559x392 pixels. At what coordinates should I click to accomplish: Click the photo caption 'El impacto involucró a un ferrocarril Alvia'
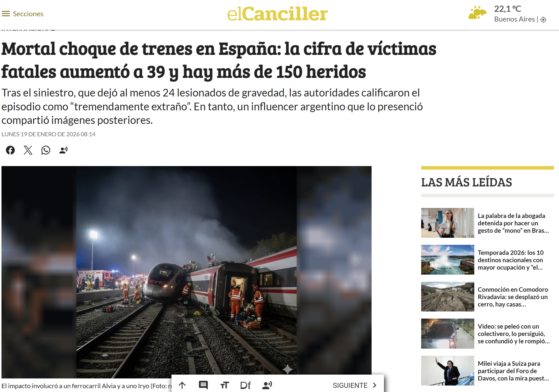click(x=86, y=386)
